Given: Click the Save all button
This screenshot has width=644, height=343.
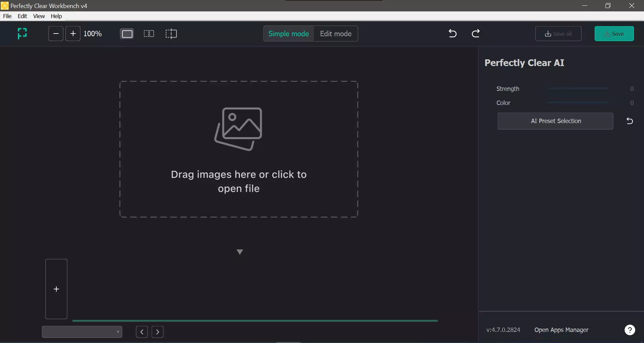Looking at the screenshot, I should point(558,34).
